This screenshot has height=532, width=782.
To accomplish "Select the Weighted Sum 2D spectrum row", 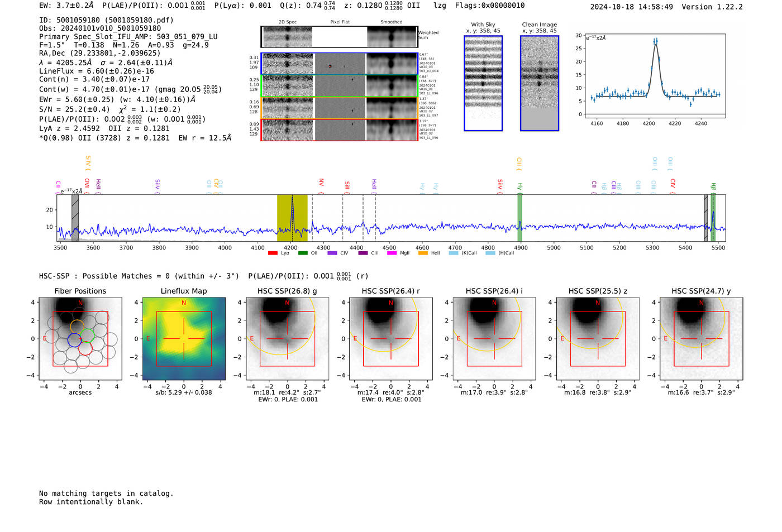I will (x=339, y=37).
